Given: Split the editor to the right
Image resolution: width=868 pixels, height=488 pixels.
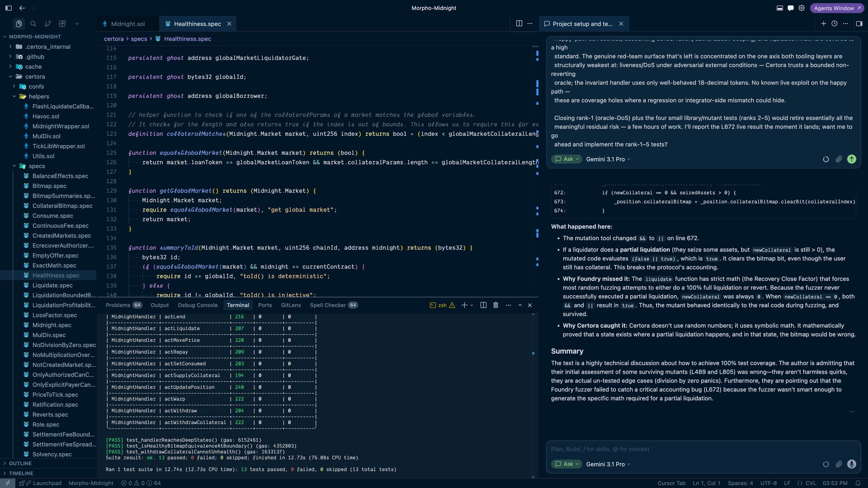Looking at the screenshot, I should (519, 23).
